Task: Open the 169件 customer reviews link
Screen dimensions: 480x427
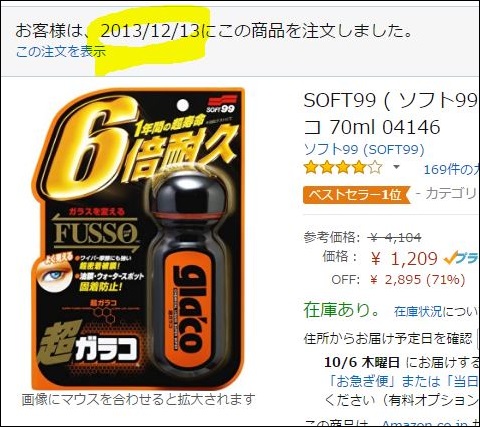Action: pos(451,170)
